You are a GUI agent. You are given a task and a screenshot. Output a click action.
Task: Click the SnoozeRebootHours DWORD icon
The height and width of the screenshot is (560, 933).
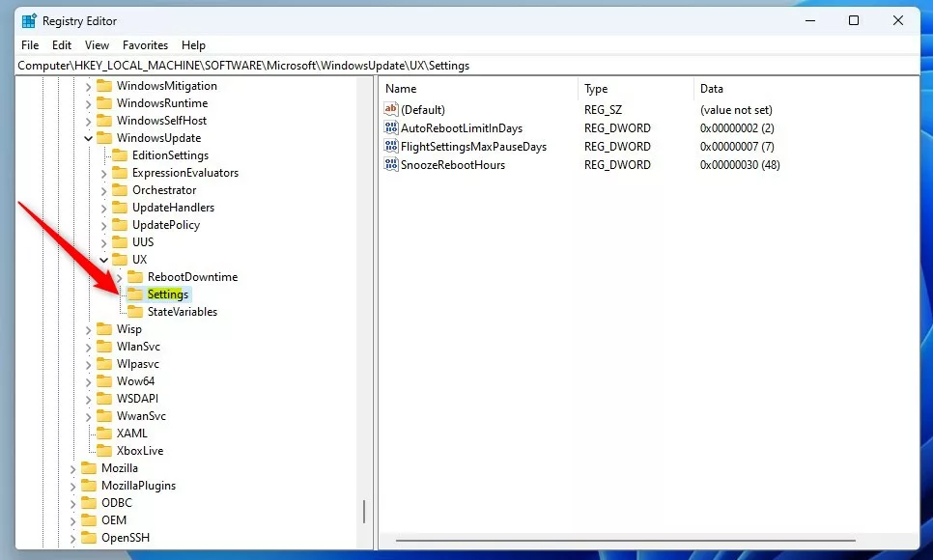click(x=391, y=164)
